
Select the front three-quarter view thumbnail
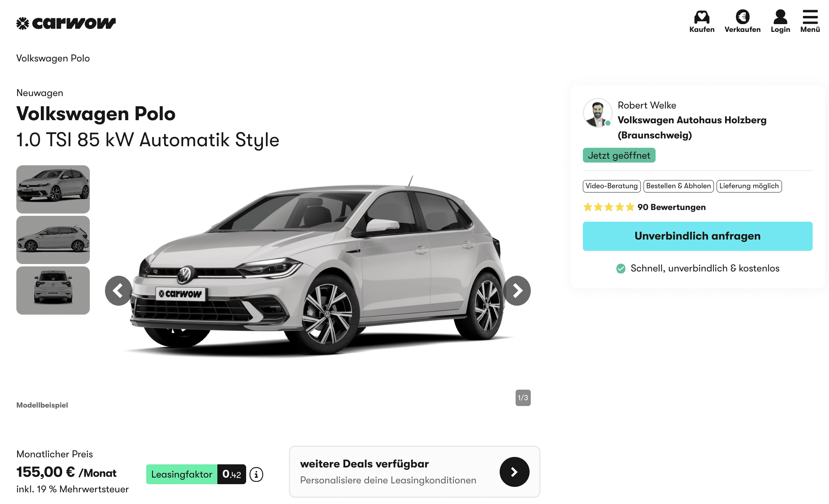click(53, 189)
